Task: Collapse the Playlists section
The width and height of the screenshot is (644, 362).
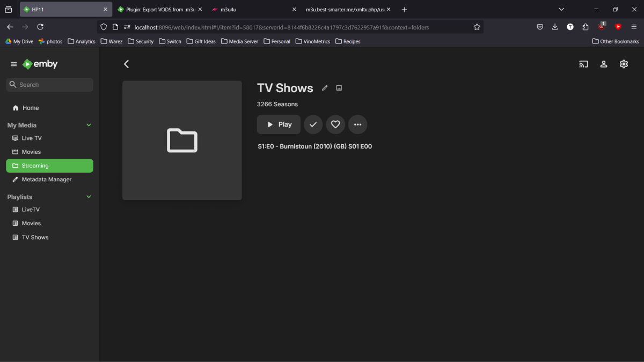Action: [x=89, y=196]
